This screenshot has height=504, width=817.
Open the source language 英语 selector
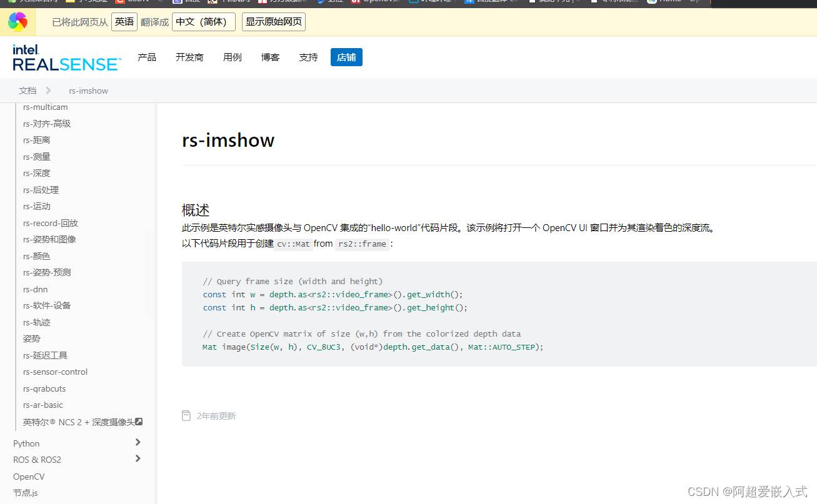click(124, 22)
